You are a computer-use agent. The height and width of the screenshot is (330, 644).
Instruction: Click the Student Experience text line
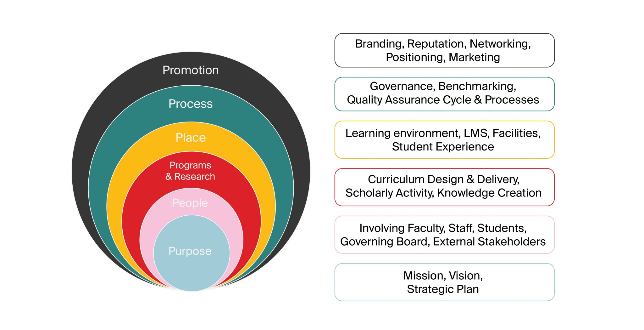click(443, 147)
